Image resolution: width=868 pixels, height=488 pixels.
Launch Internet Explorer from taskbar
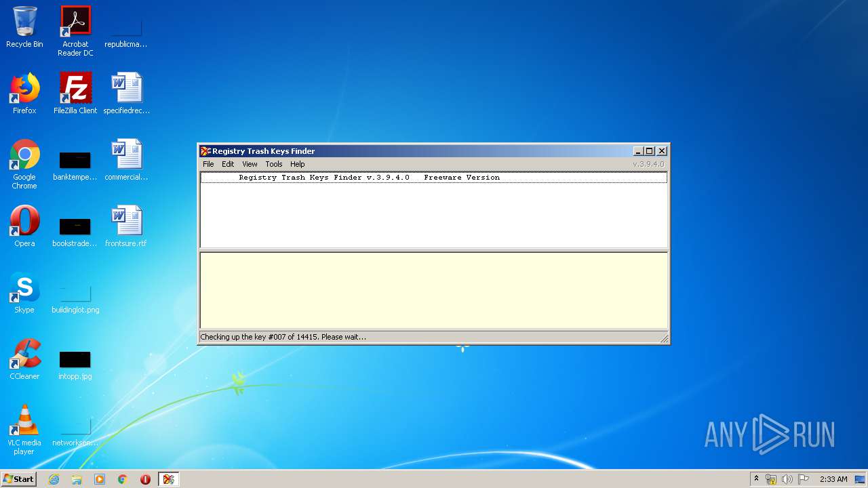[54, 479]
